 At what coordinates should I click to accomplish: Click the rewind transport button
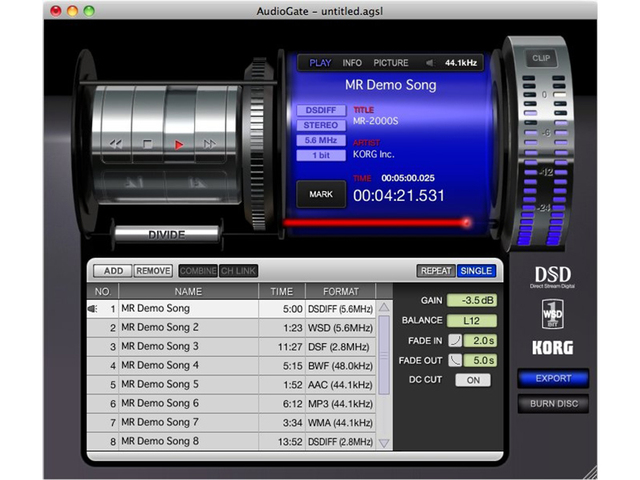point(116,145)
